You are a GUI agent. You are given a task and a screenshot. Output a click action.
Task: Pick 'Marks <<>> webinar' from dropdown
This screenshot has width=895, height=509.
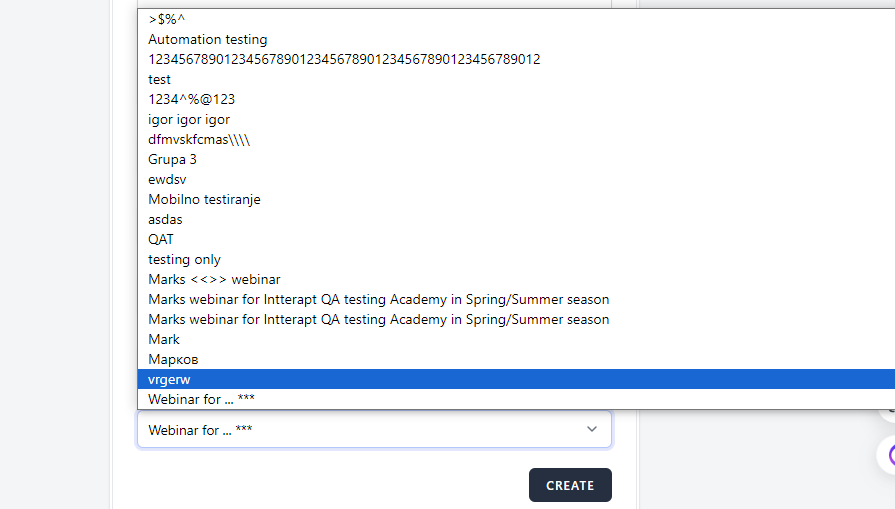pyautogui.click(x=214, y=280)
